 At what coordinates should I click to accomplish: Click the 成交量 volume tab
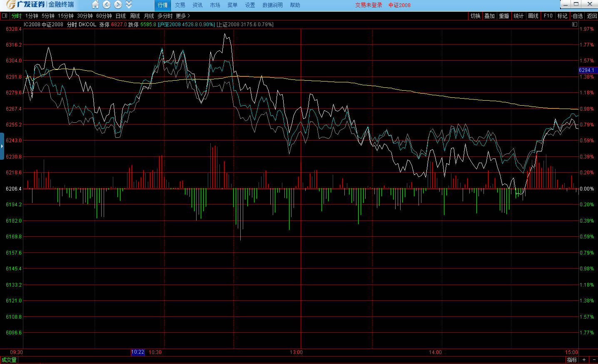[9, 360]
